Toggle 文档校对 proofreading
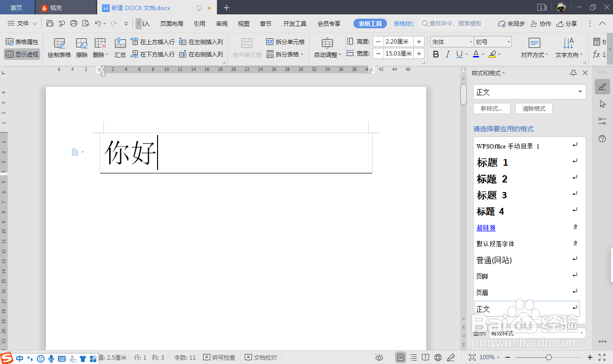Screen dimensions: 613x364 (261, 357)
